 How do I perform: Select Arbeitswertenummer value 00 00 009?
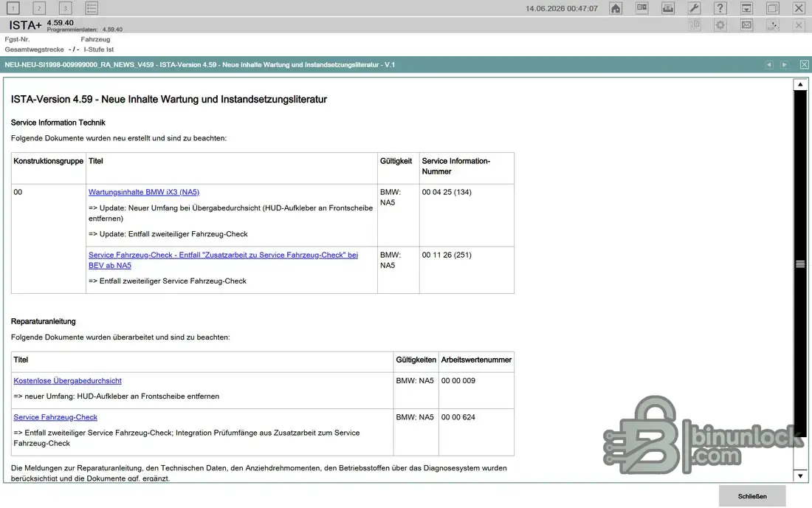coord(458,380)
